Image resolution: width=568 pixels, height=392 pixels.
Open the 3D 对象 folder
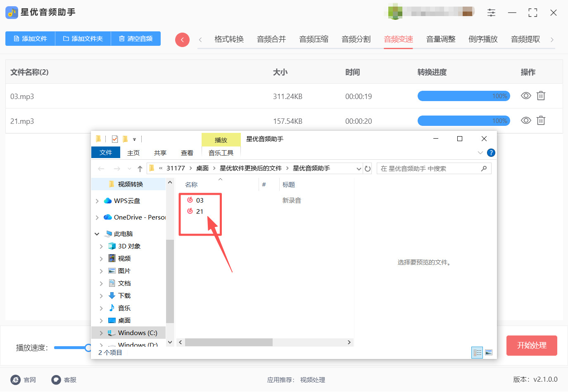[129, 246]
